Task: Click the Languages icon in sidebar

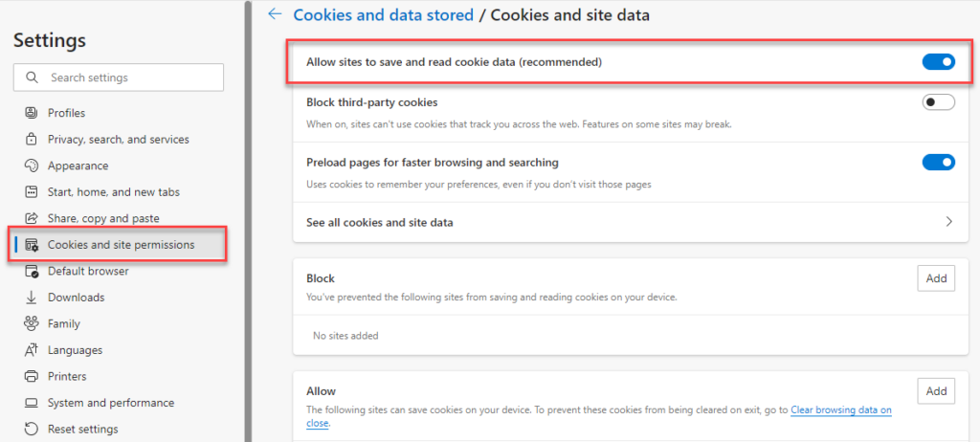Action: coord(32,350)
